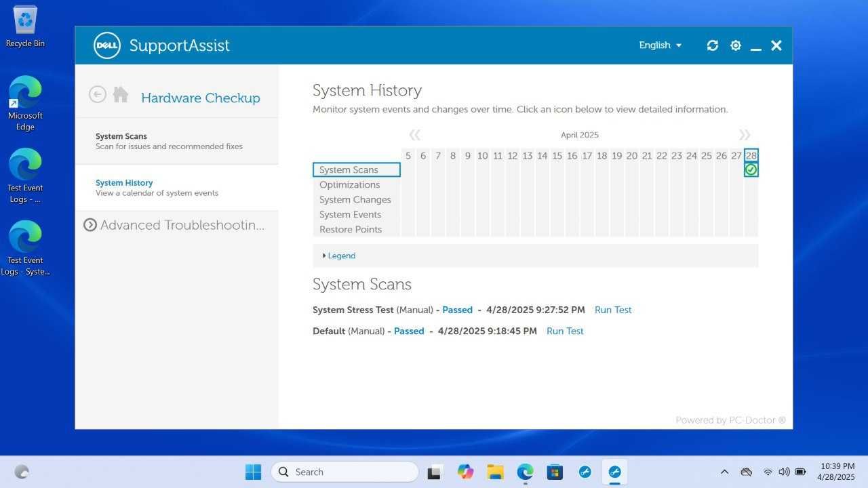Screen dimensions: 868x488
Task: Open SupportAssist settings gear
Action: pyautogui.click(x=736, y=45)
